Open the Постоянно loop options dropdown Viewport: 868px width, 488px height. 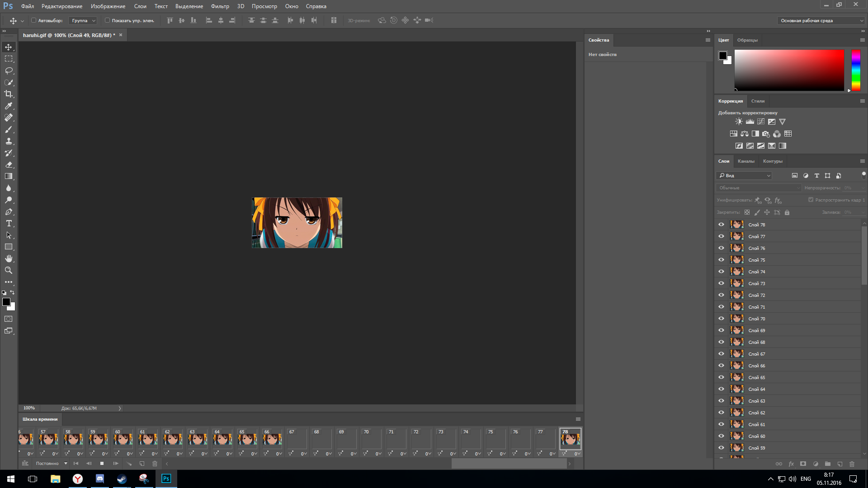pos(52,464)
